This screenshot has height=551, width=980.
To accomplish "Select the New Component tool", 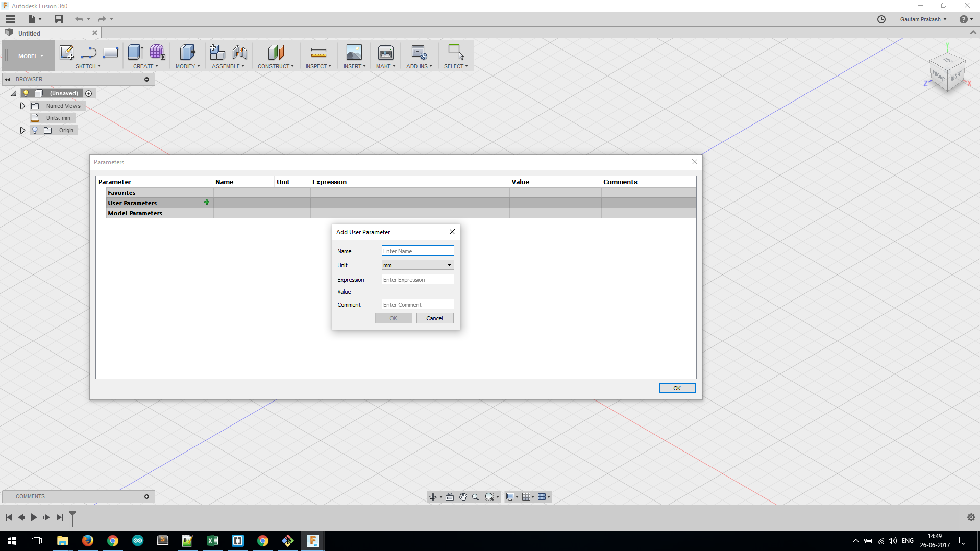I will click(x=217, y=52).
